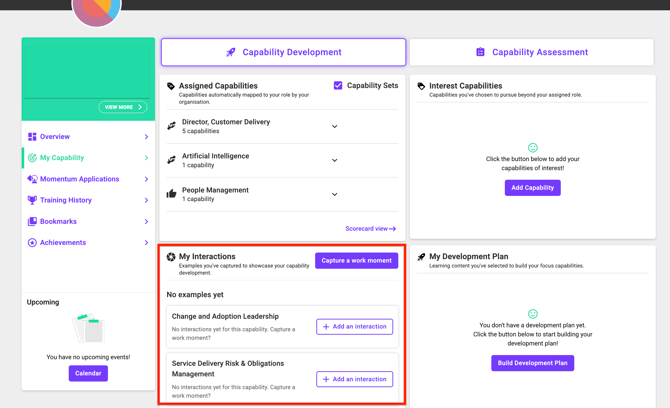Click the Capture a work moment button

click(356, 261)
